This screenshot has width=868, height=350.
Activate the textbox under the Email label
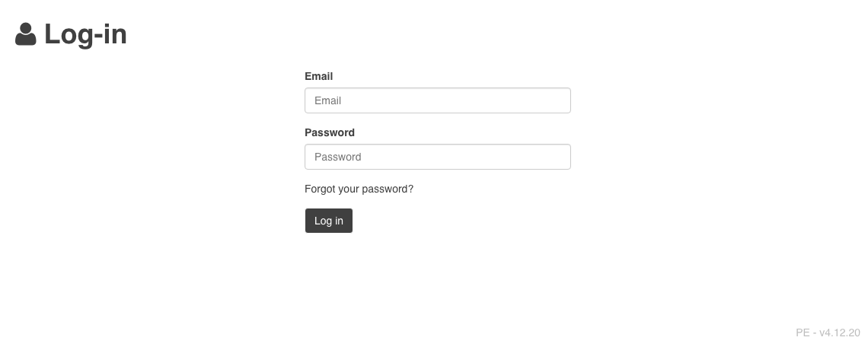tap(437, 100)
